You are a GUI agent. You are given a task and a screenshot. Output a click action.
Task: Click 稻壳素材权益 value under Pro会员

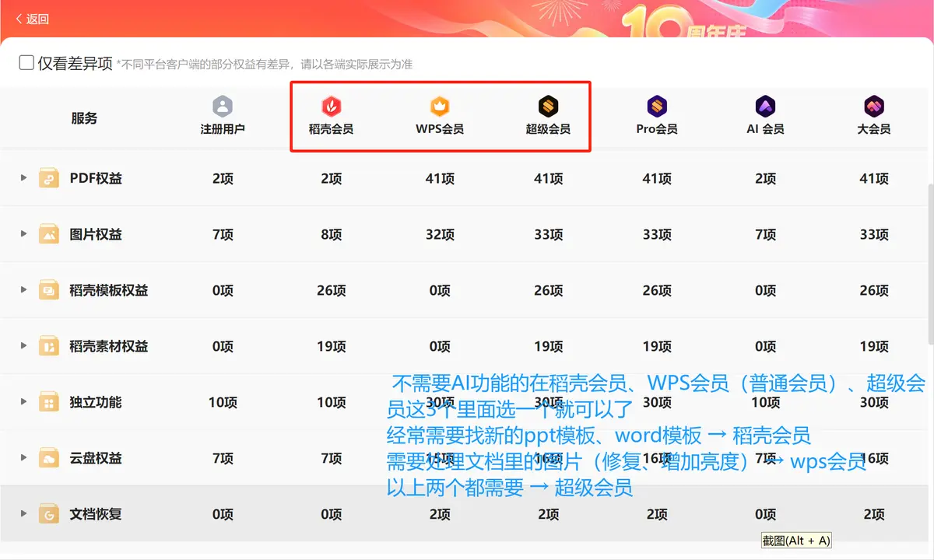(657, 346)
